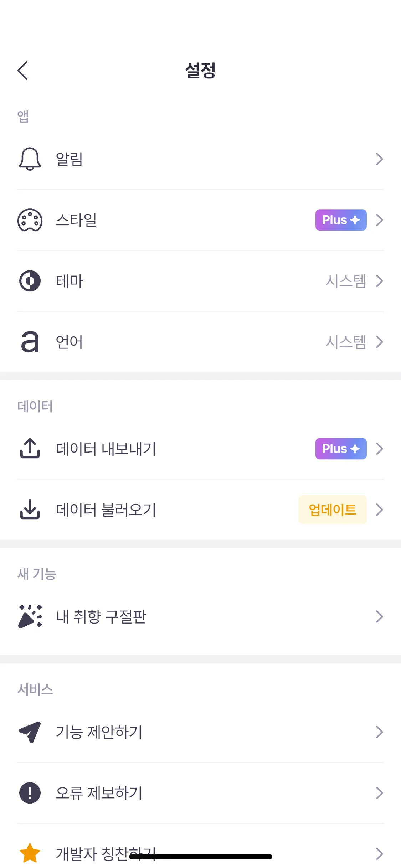
Task: Tap the back arrow icon
Action: coord(23,71)
